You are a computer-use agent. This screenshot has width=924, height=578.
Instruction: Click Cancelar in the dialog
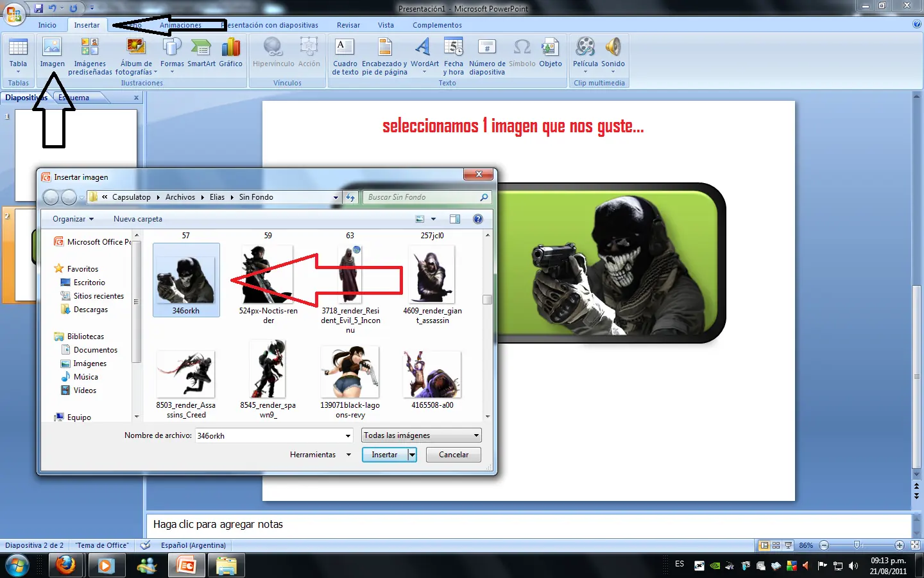pyautogui.click(x=454, y=455)
